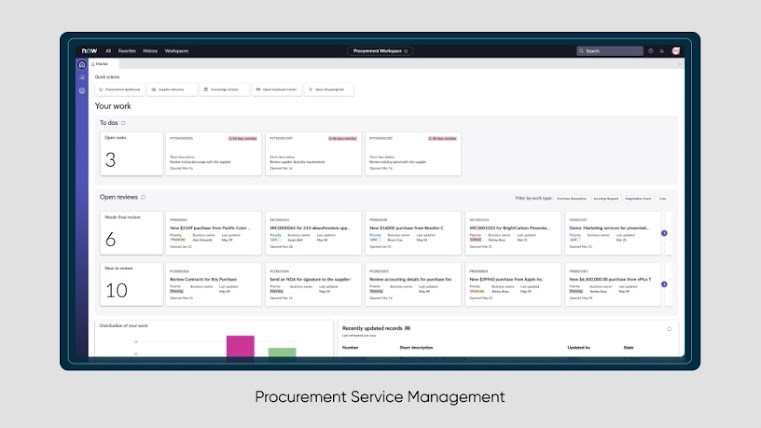The height and width of the screenshot is (428, 761).
Task: Click next arrow on New to review row
Action: click(x=665, y=286)
